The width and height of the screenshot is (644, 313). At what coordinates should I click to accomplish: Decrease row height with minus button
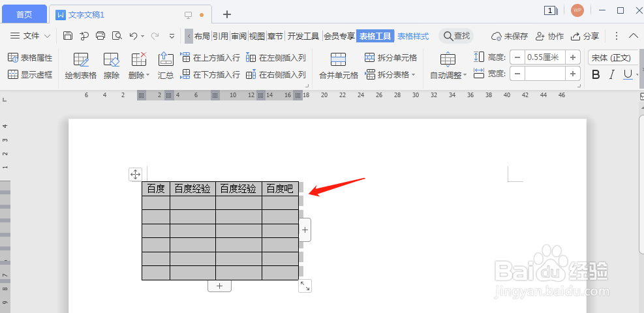pyautogui.click(x=517, y=57)
